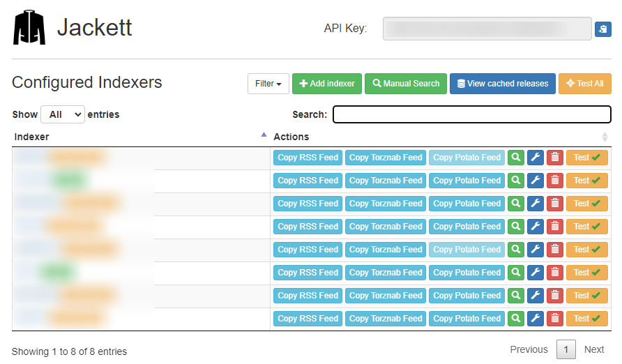Search the fifth indexer using the magnifier icon
The height and width of the screenshot is (364, 622).
coord(516,250)
